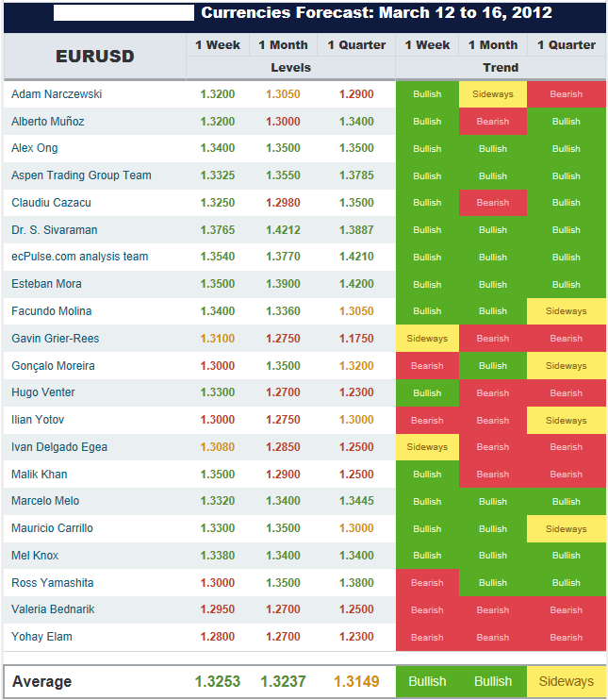Click Yohay Elam's 1.2800 weekly level
This screenshot has height=700, width=608.
point(218,637)
